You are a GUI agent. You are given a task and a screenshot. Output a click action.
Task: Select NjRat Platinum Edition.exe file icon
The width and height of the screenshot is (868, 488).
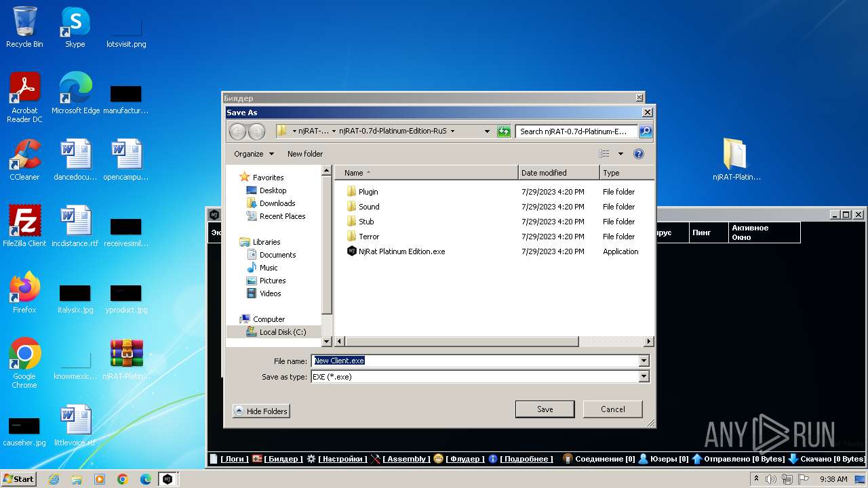pyautogui.click(x=351, y=251)
